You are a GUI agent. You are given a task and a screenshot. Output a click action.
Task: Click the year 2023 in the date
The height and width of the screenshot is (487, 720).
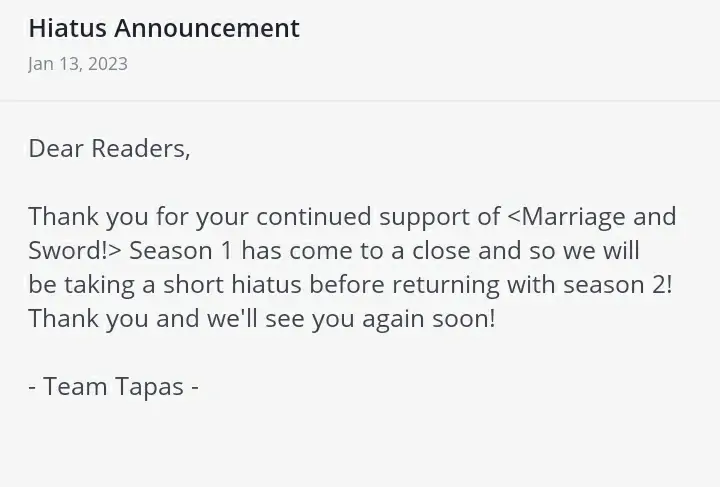click(x=108, y=64)
